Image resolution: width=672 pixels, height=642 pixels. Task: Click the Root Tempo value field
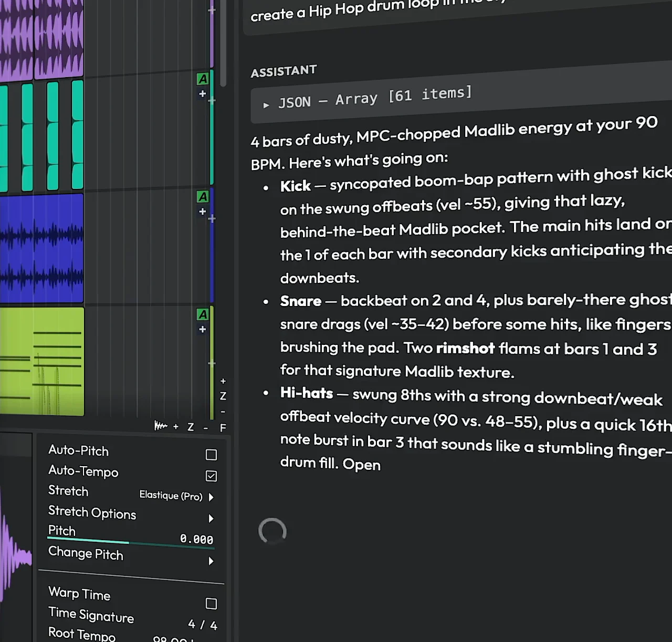tap(173, 640)
